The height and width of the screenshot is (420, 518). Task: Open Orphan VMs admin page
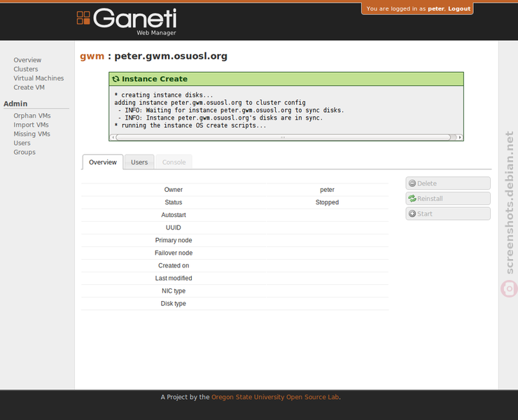[32, 115]
